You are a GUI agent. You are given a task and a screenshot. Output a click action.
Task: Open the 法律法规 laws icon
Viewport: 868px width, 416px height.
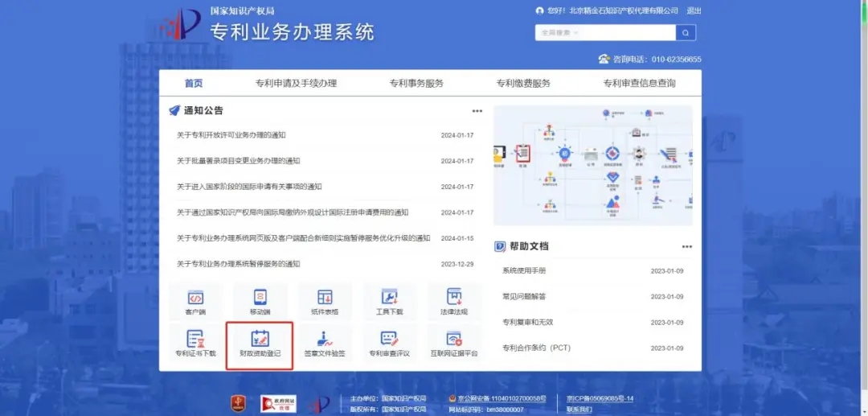tap(454, 303)
